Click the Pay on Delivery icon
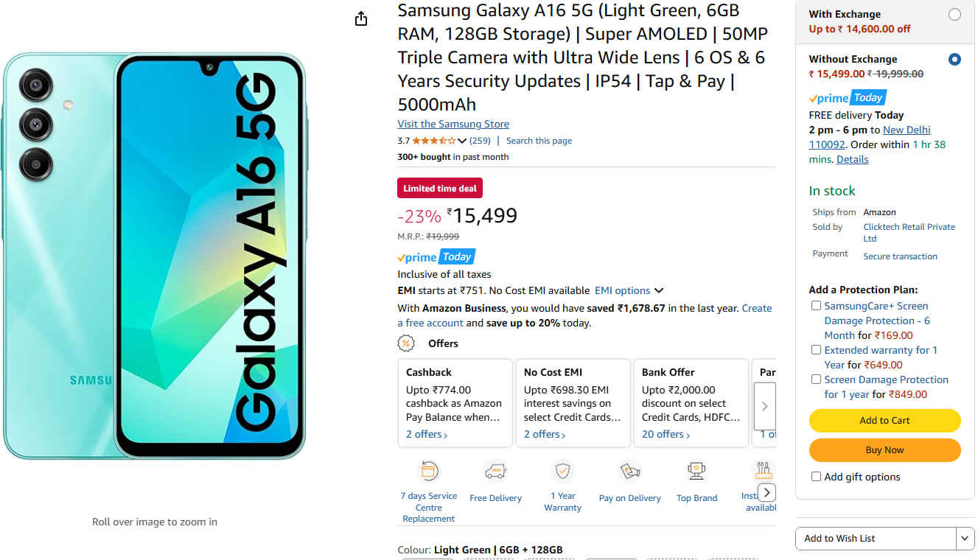978x560 pixels. (629, 471)
